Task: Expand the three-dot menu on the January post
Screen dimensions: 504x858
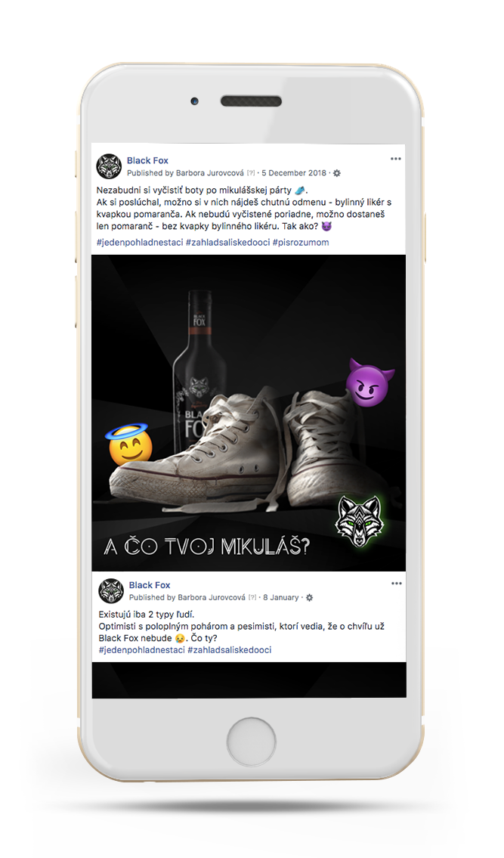Action: click(x=396, y=584)
